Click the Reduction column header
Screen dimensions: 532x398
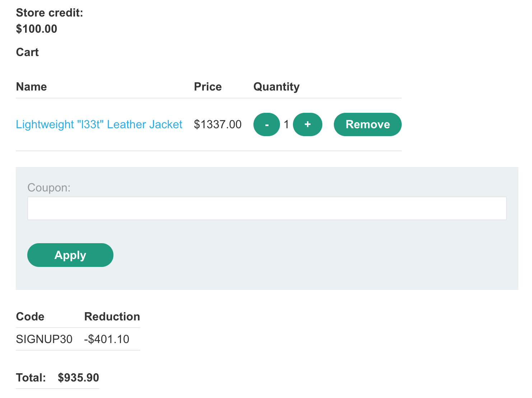click(112, 316)
